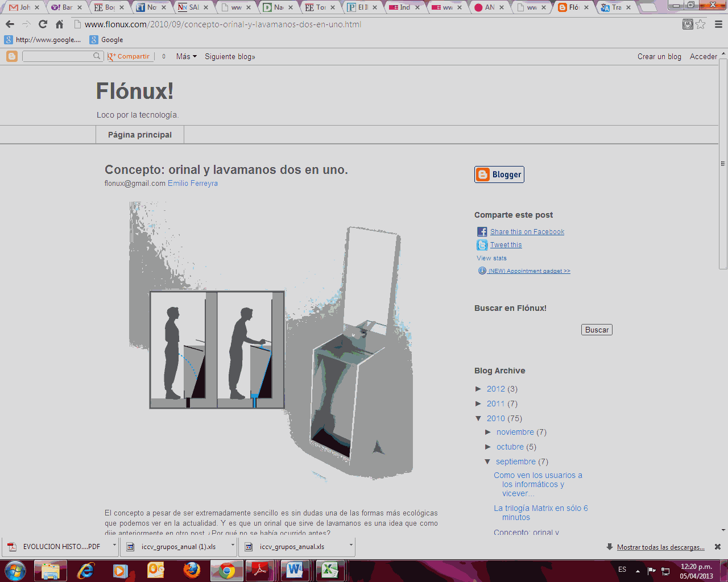
Task: Expand the 2012 blog archive
Action: tap(478, 389)
